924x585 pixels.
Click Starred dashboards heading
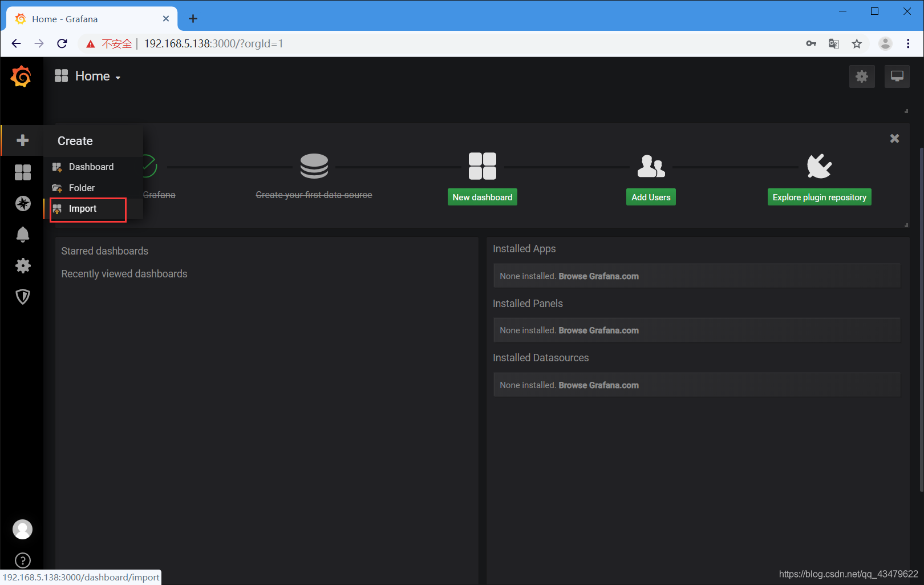click(x=105, y=251)
